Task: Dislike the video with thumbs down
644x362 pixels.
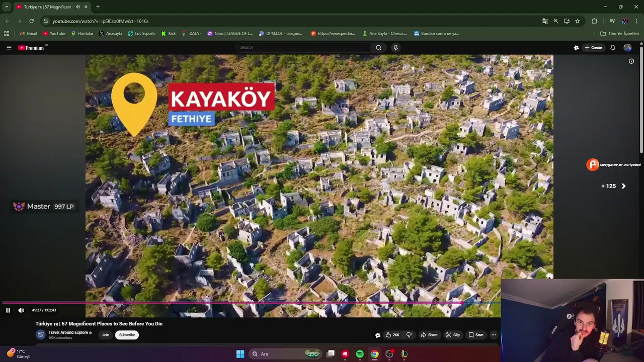Action: click(x=409, y=335)
